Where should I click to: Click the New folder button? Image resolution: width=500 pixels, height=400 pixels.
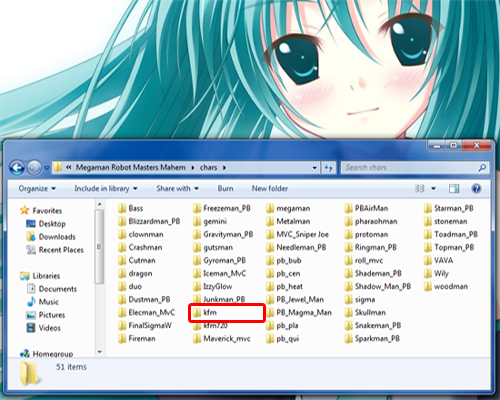270,189
